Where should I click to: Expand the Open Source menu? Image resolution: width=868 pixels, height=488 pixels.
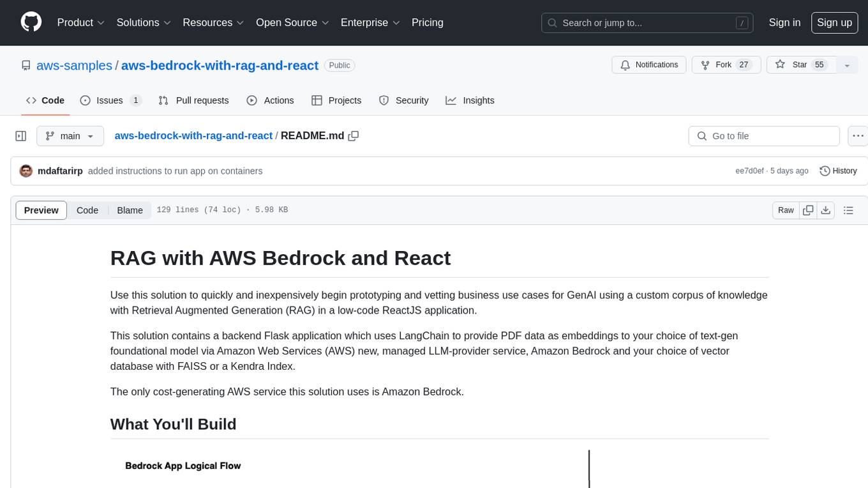(x=292, y=22)
